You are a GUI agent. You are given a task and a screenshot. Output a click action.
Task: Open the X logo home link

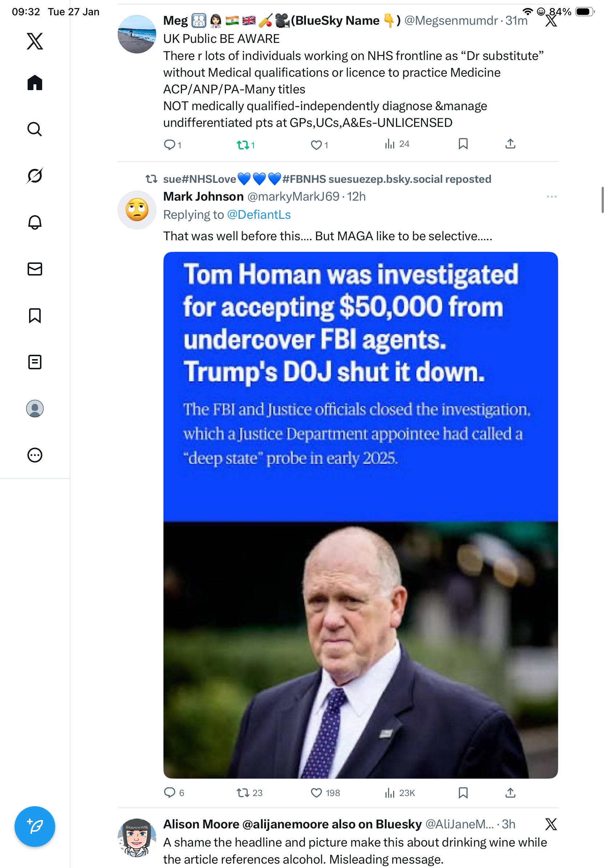pos(35,41)
